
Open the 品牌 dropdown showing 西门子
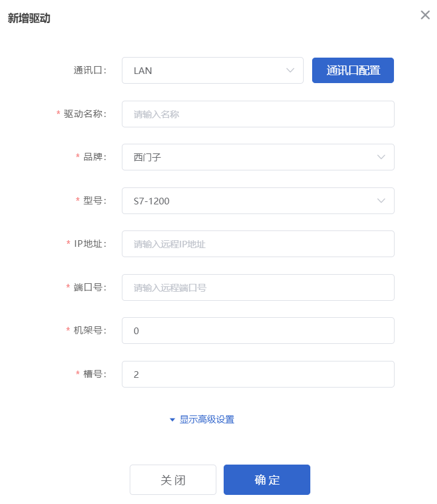258,157
